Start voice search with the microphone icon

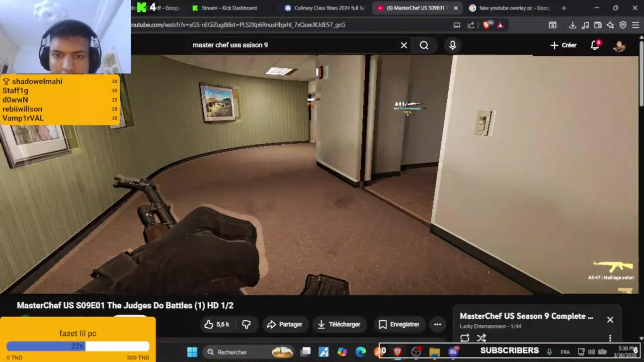(x=452, y=45)
